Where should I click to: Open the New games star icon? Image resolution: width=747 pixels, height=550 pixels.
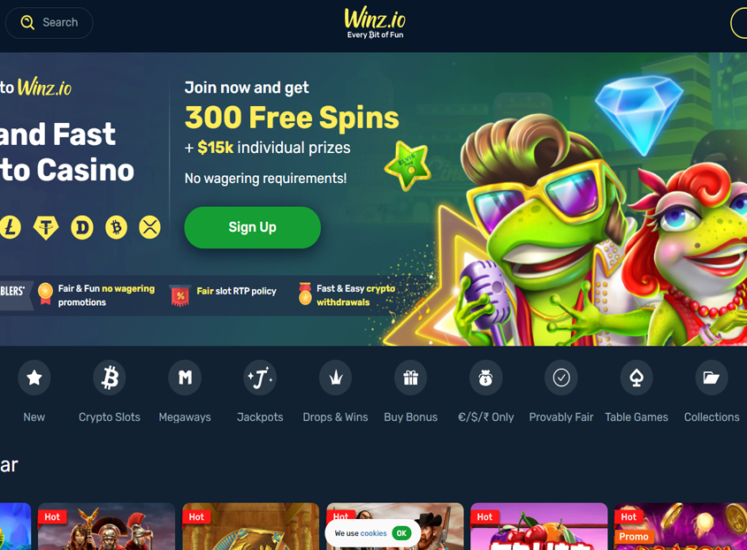(34, 378)
